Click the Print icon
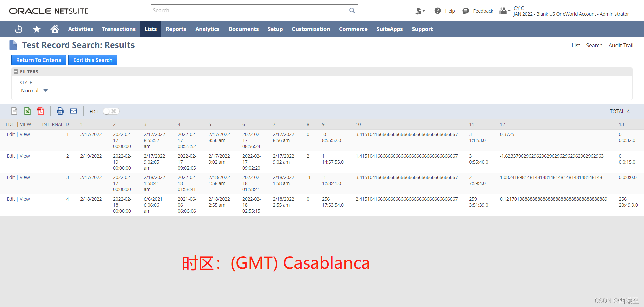This screenshot has width=644, height=307. [x=60, y=111]
